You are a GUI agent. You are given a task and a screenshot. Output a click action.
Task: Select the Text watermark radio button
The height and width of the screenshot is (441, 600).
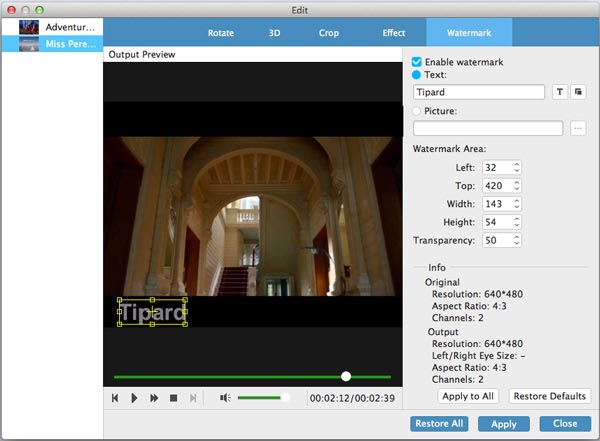coord(418,74)
